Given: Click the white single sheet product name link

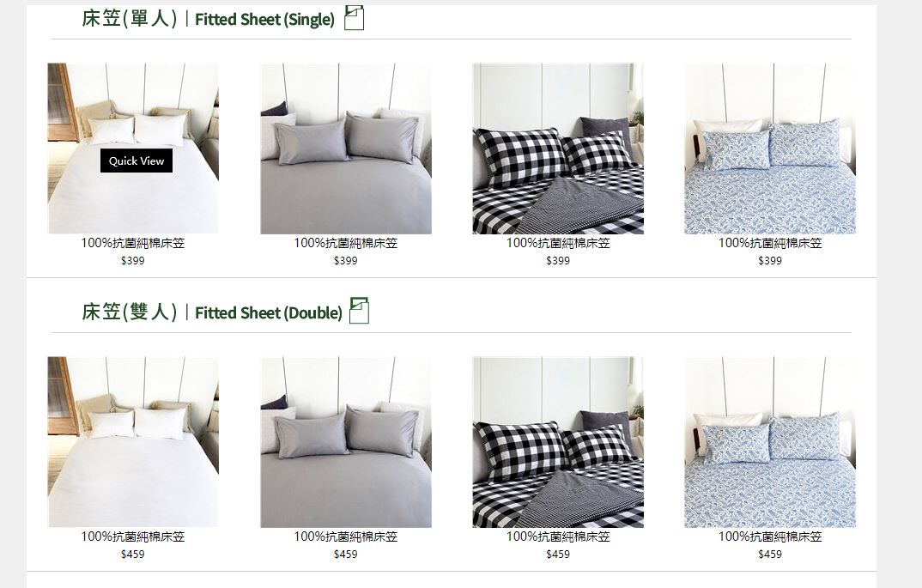Looking at the screenshot, I should [133, 243].
